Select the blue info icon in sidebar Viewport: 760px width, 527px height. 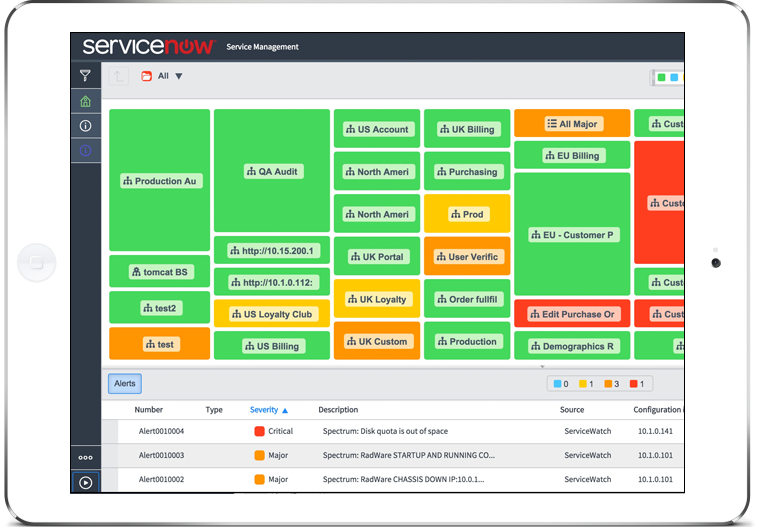(85, 151)
